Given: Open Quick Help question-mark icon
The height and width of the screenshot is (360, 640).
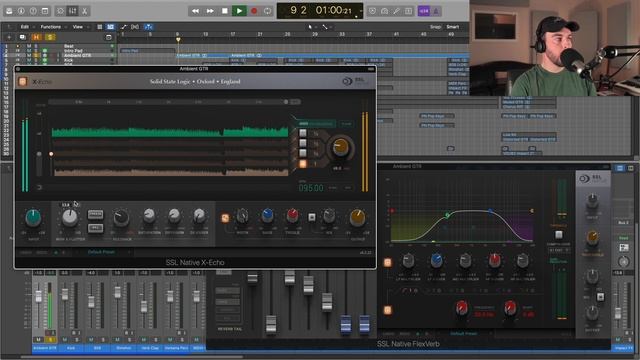Looking at the screenshot, I should [33, 11].
